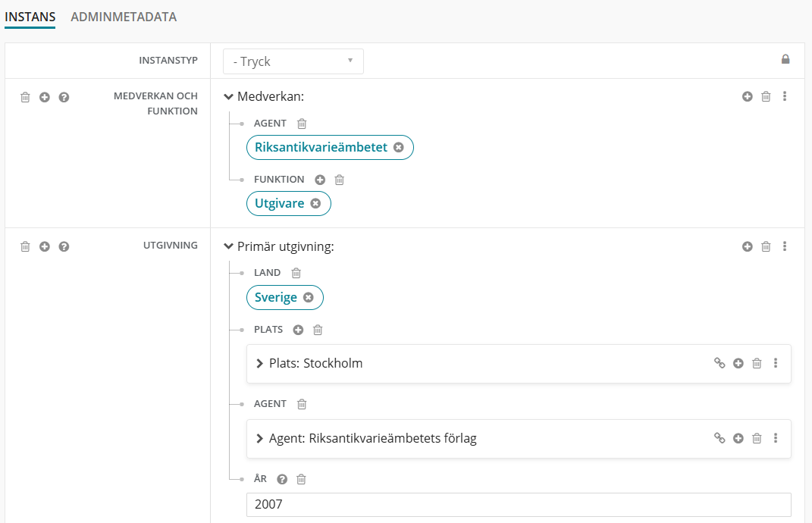This screenshot has height=523, width=812.
Task: Open the Riksantikvarieämbetet agent link
Action: coord(321,147)
